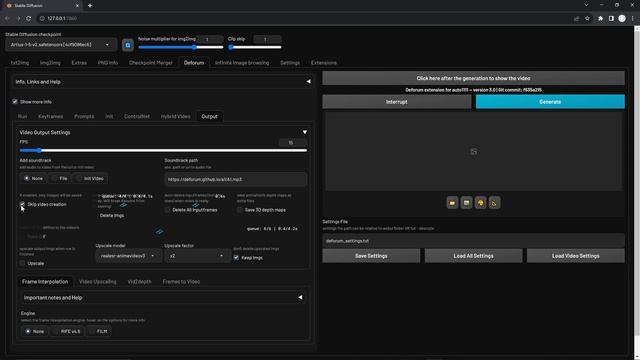Click show video after generation button
The height and width of the screenshot is (360, 640).
coord(473,78)
